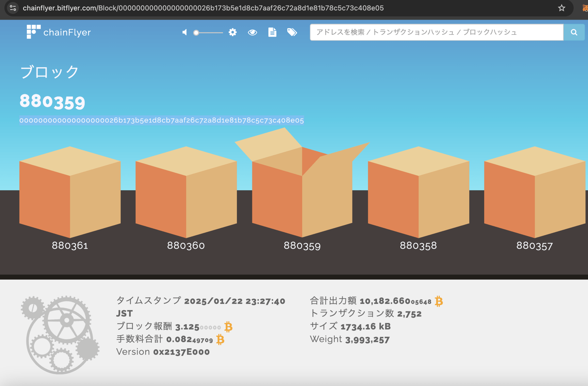Open the closed box for block 880361

point(70,192)
